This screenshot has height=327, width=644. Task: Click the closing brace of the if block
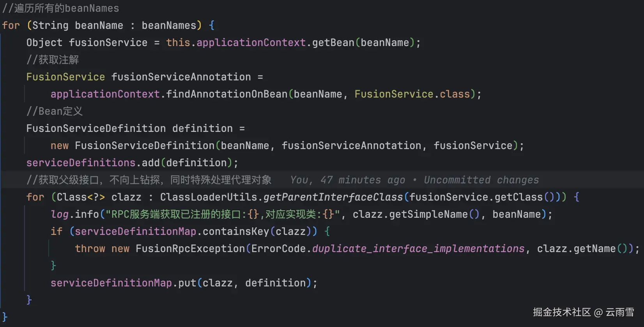click(53, 266)
